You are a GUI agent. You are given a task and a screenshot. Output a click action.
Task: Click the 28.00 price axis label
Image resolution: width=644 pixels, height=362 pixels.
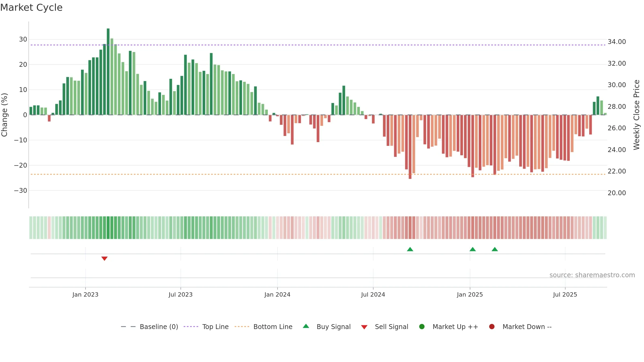click(x=617, y=107)
